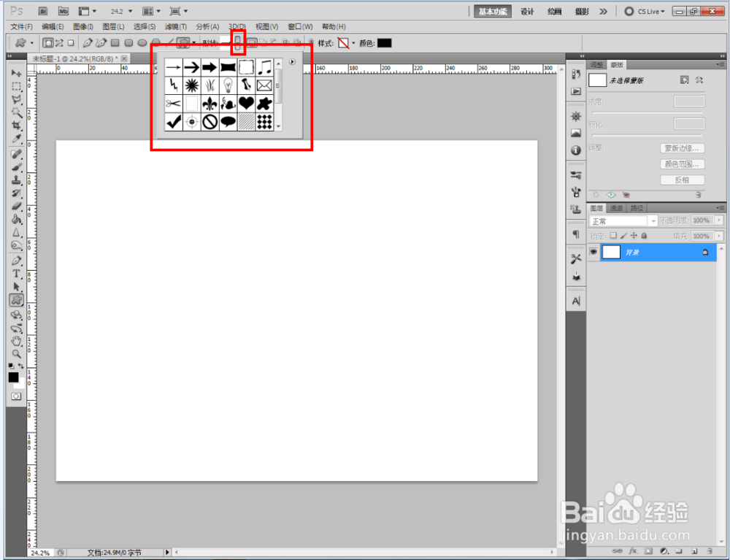Select the Clone Stamp tool

point(16,180)
